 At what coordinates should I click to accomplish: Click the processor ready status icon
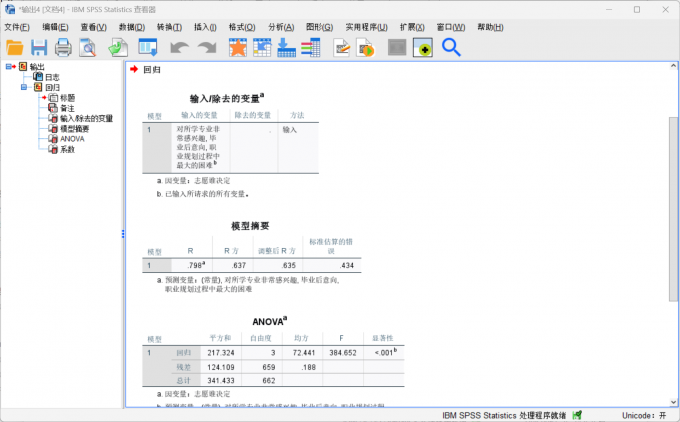tap(577, 415)
